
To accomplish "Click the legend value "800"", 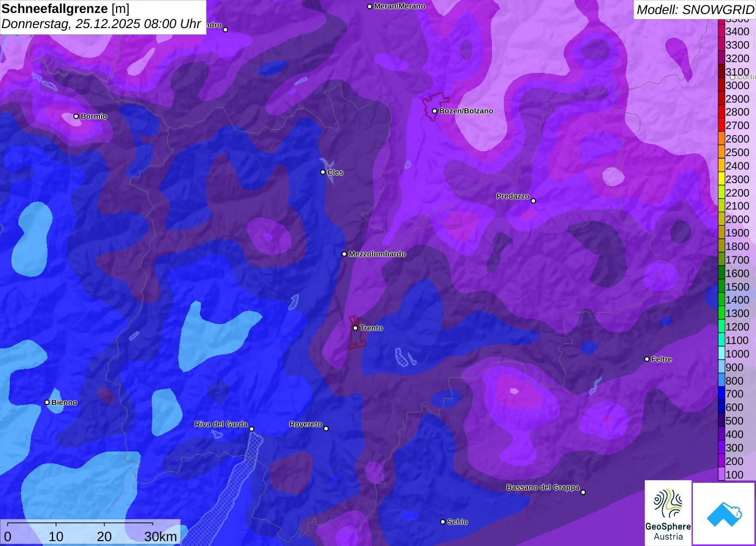I will pos(734,381).
